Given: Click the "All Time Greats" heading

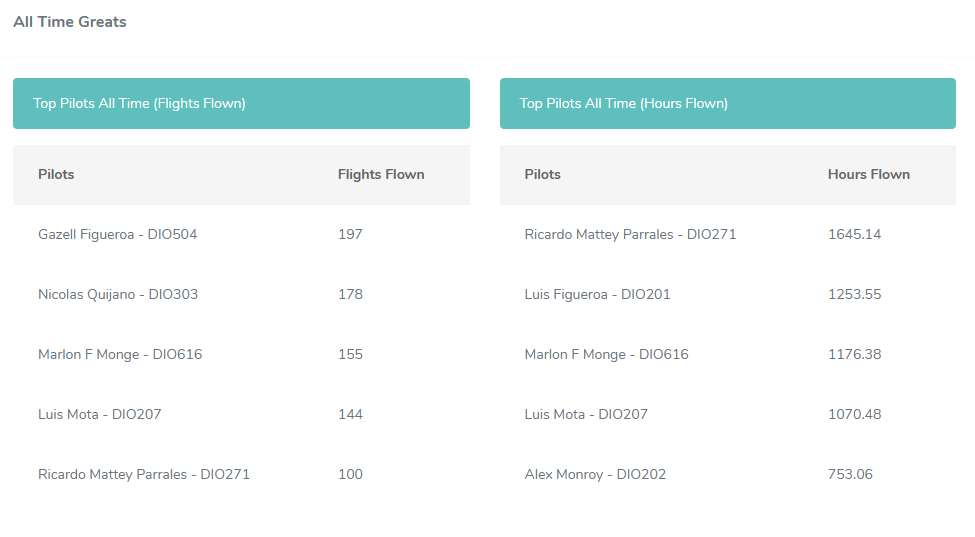Looking at the screenshot, I should coord(70,22).
